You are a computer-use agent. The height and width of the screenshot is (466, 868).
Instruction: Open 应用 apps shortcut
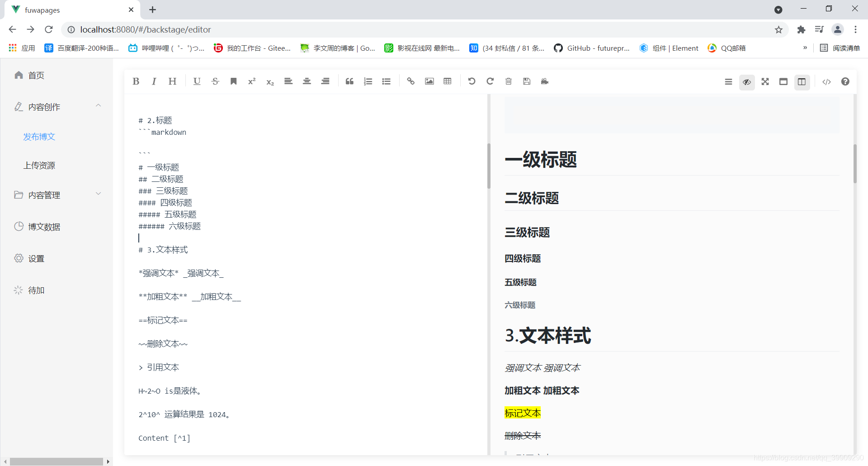pyautogui.click(x=22, y=48)
